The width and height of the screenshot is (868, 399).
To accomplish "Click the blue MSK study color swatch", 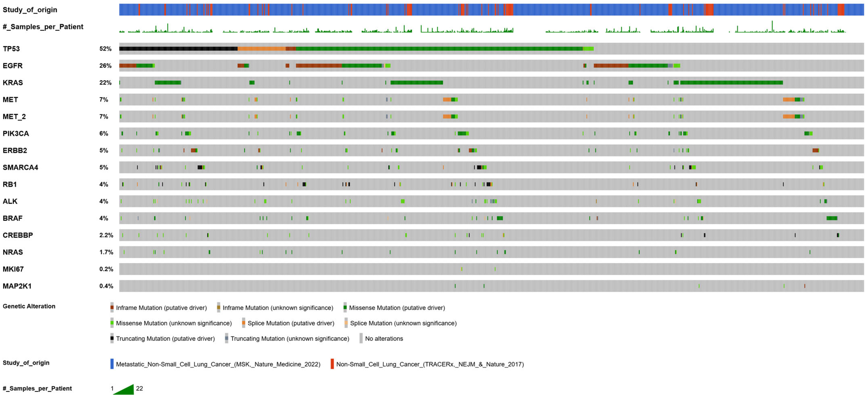I will point(112,364).
